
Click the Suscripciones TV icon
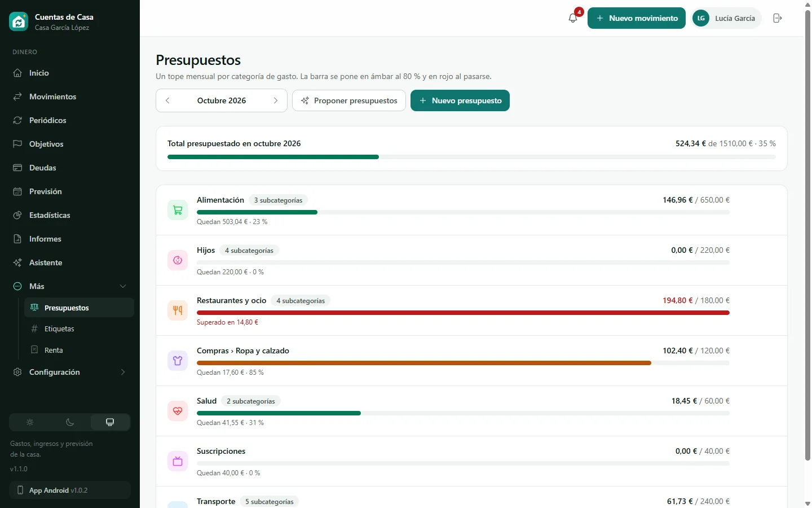[x=178, y=461]
